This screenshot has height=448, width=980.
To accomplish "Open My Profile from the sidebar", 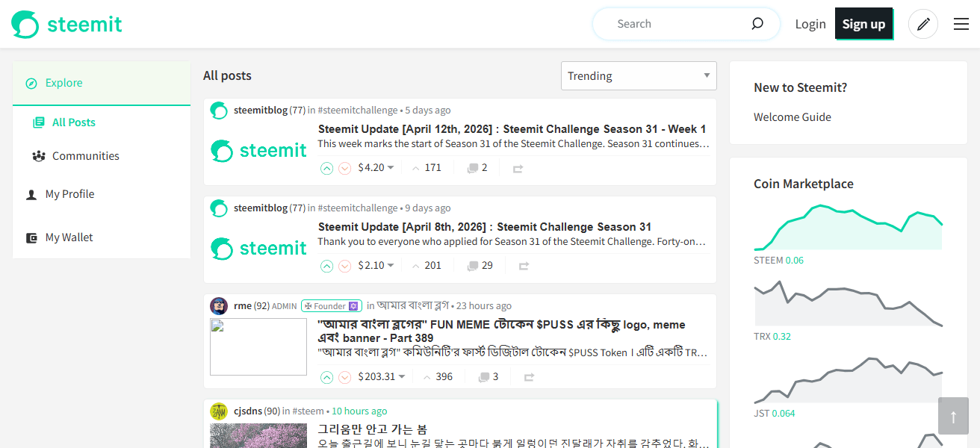I will [x=69, y=194].
